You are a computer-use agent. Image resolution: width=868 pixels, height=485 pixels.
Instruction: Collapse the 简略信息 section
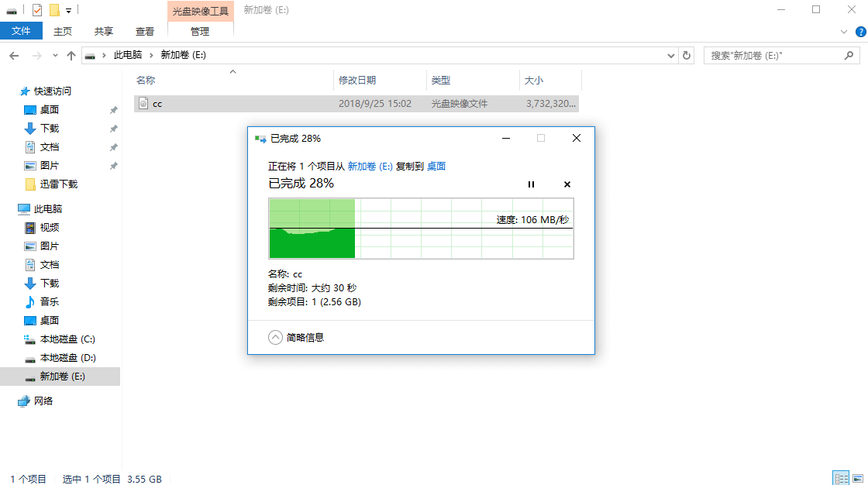pyautogui.click(x=274, y=337)
